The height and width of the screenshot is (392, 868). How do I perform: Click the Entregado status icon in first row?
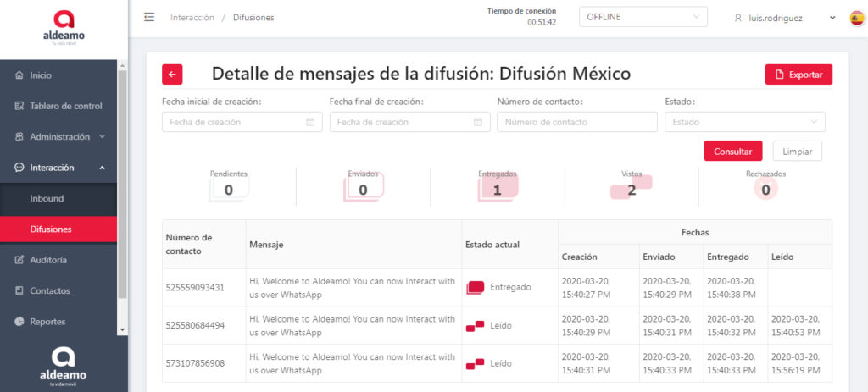(x=475, y=287)
